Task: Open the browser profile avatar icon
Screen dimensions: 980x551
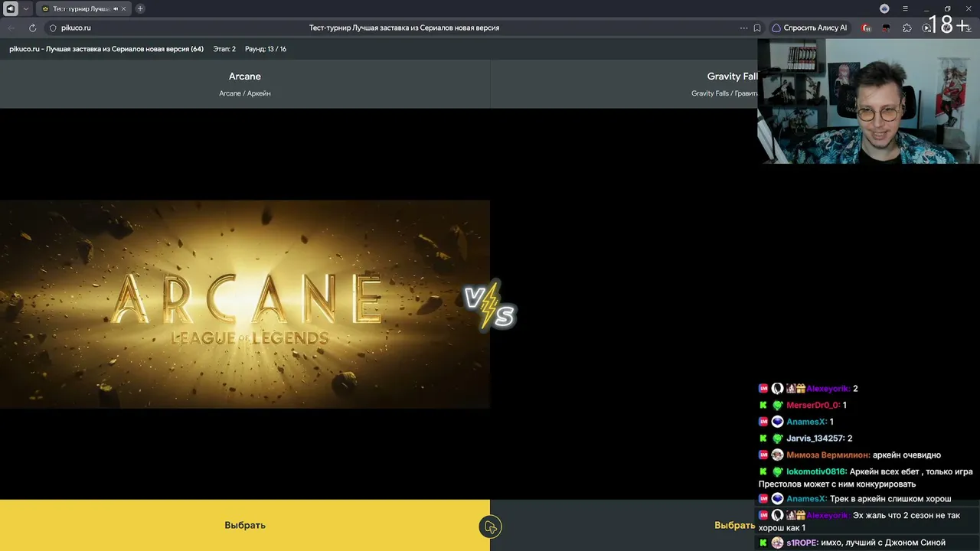Action: pyautogui.click(x=884, y=8)
